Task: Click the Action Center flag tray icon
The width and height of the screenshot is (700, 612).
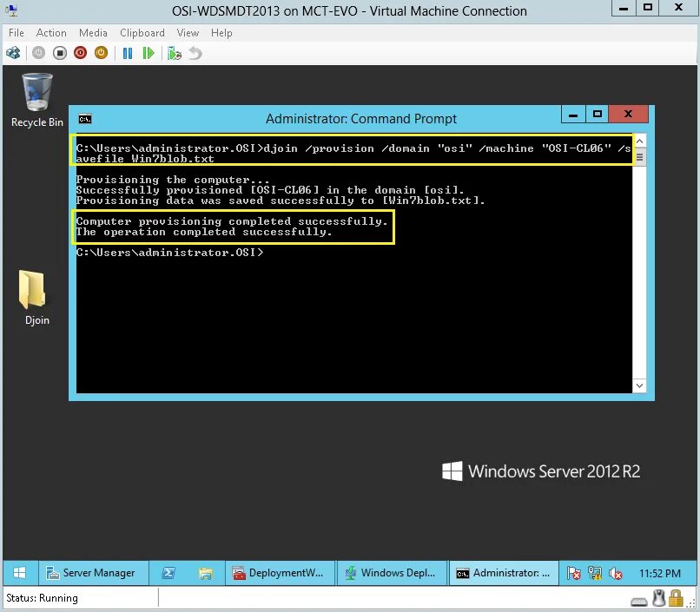Action: (574, 573)
